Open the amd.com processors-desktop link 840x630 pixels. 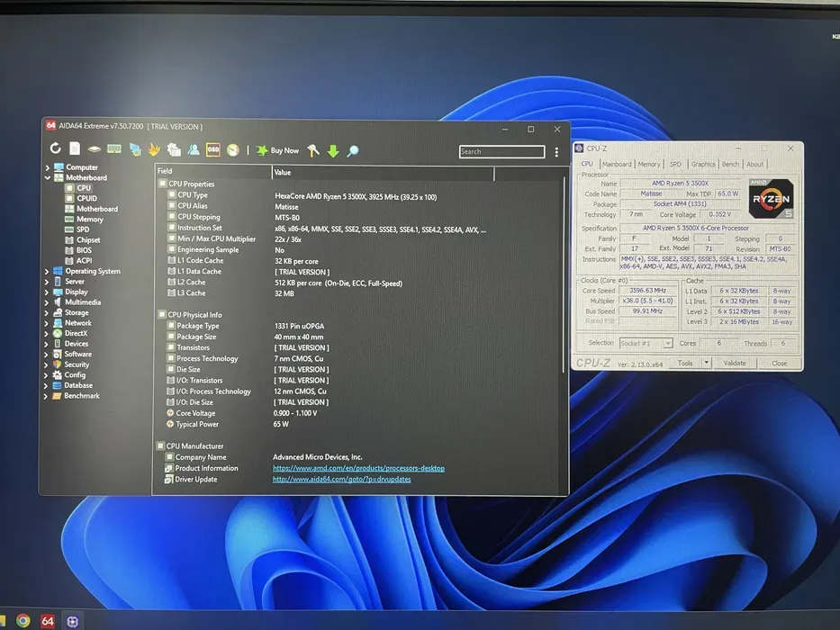coord(358,468)
